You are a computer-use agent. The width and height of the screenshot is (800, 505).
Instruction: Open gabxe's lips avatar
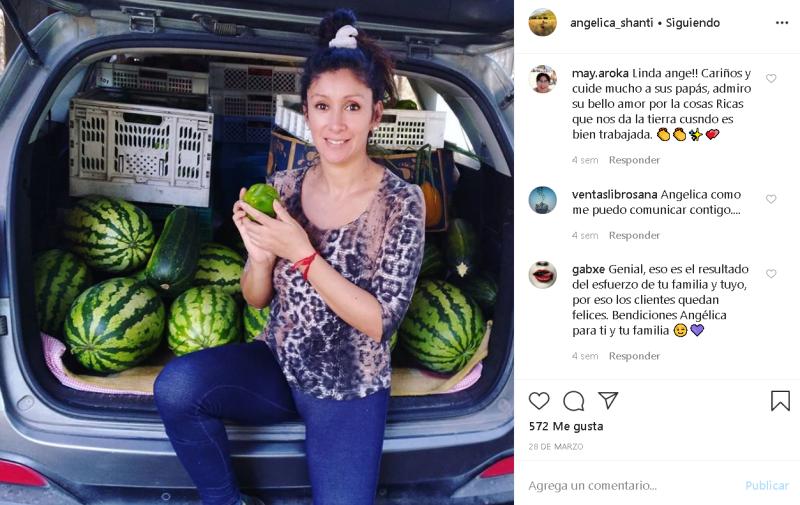tap(542, 275)
